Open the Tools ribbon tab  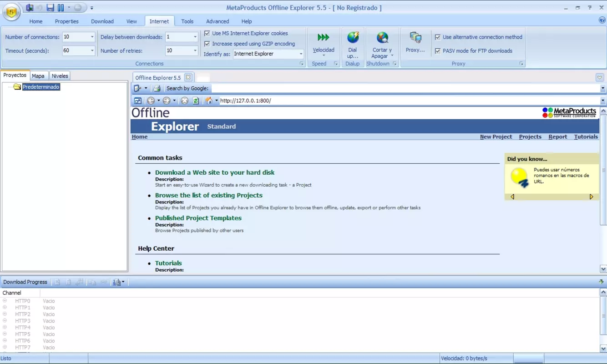[x=187, y=21]
